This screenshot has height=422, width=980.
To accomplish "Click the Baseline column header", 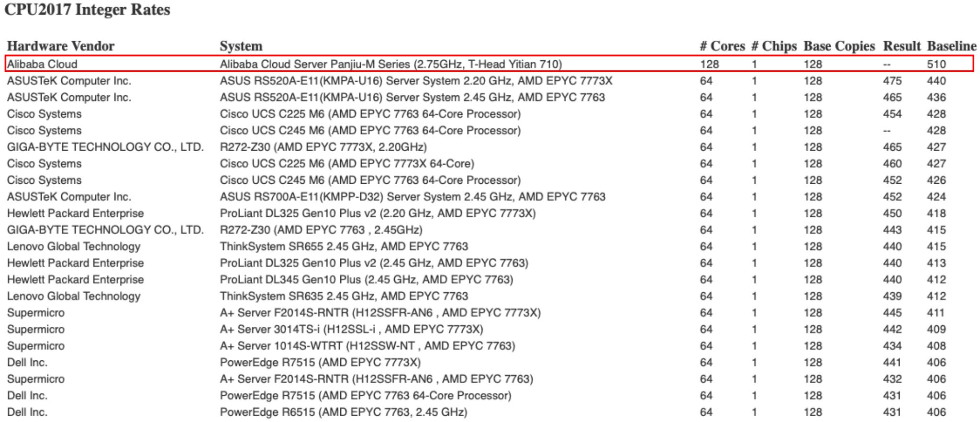I will coord(952,46).
